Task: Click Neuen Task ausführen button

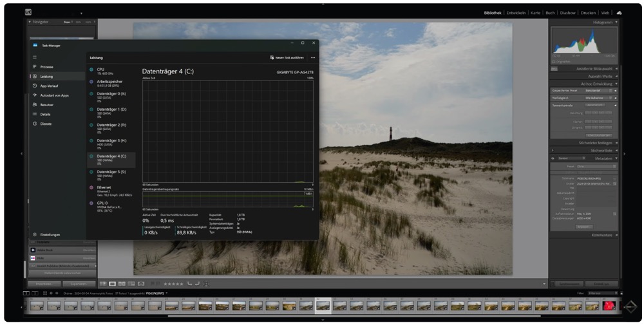Action: 288,57
